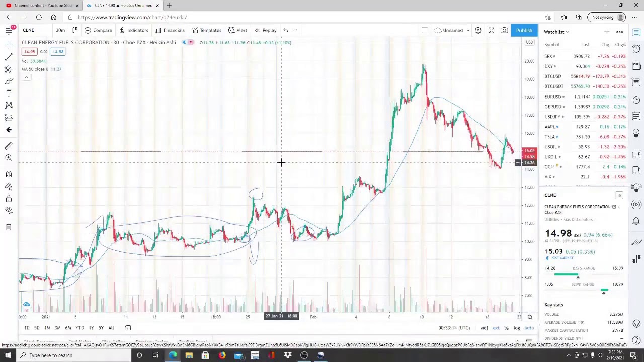Viewport: 644px width, 362px height.
Task: Select the VIX watchlist row
Action: point(584,177)
